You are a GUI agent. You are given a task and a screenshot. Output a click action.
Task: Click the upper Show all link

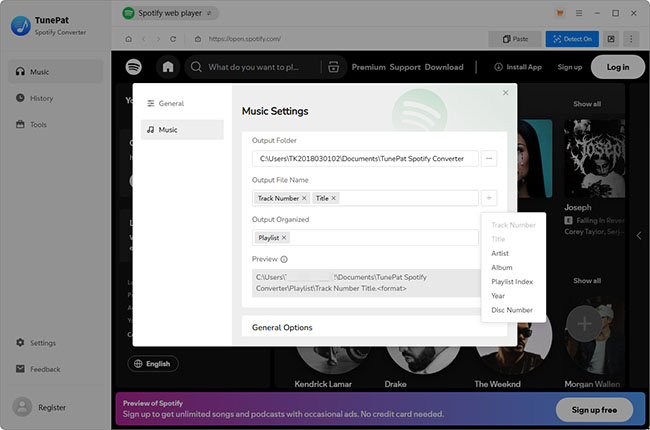[587, 104]
